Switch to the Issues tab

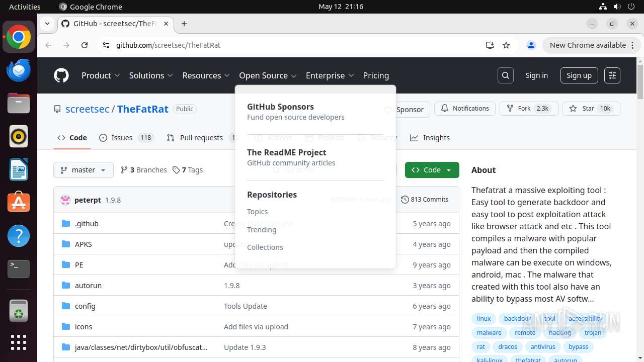(x=126, y=138)
